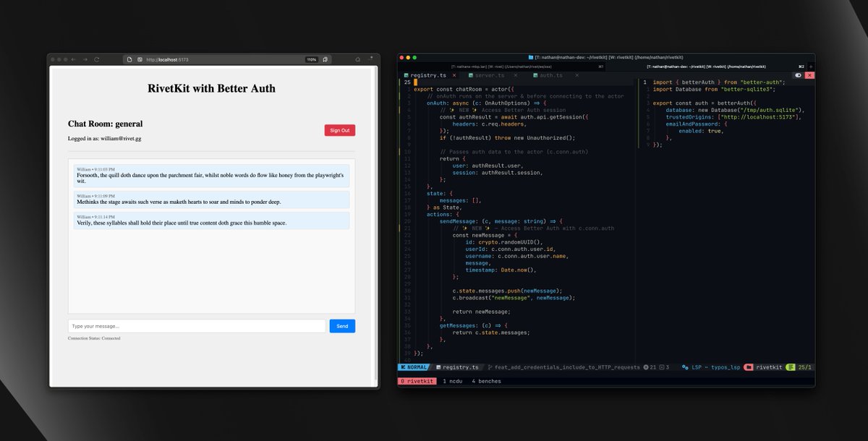Select the '0 rivetkit' tmux window
The height and width of the screenshot is (441, 868).
tap(416, 381)
